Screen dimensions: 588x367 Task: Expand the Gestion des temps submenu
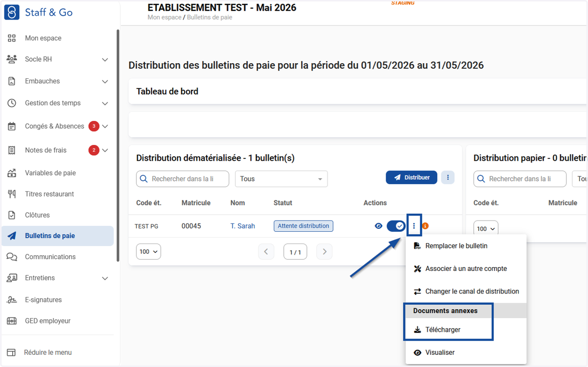105,103
